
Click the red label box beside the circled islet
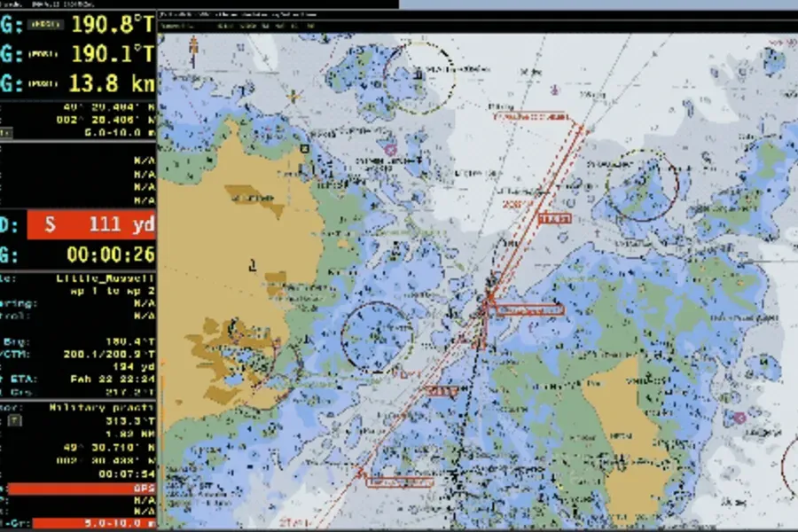click(555, 219)
